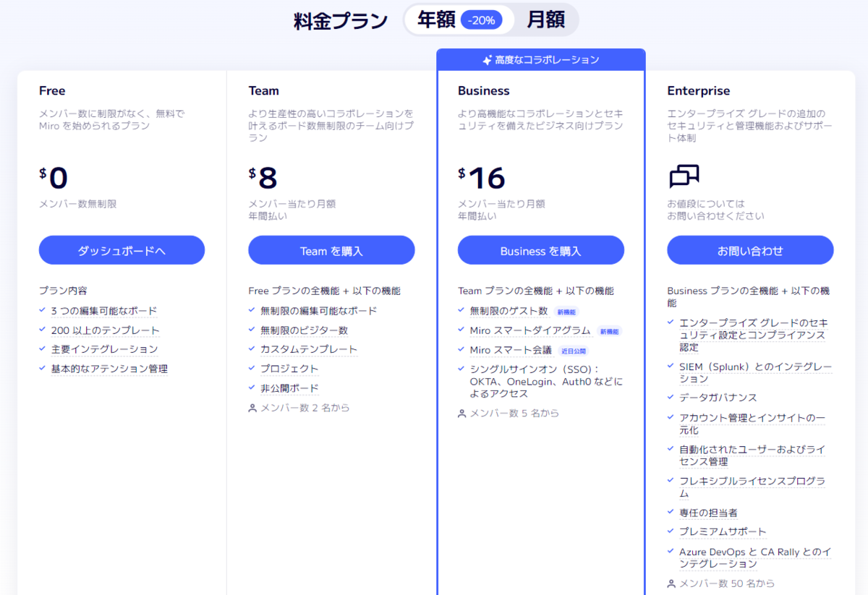Image resolution: width=868 pixels, height=595 pixels.
Task: Click the person icon beside メンバー数 2 名から
Action: click(x=252, y=408)
